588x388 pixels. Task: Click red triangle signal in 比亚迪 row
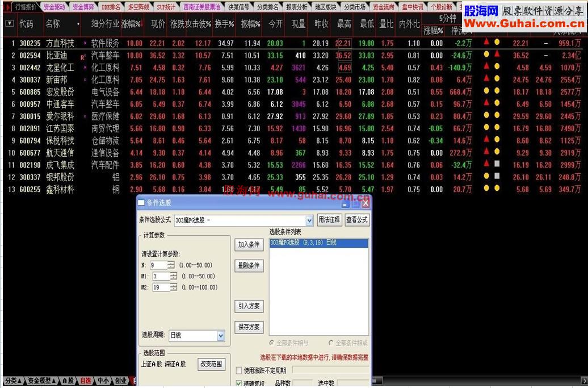[497, 53]
